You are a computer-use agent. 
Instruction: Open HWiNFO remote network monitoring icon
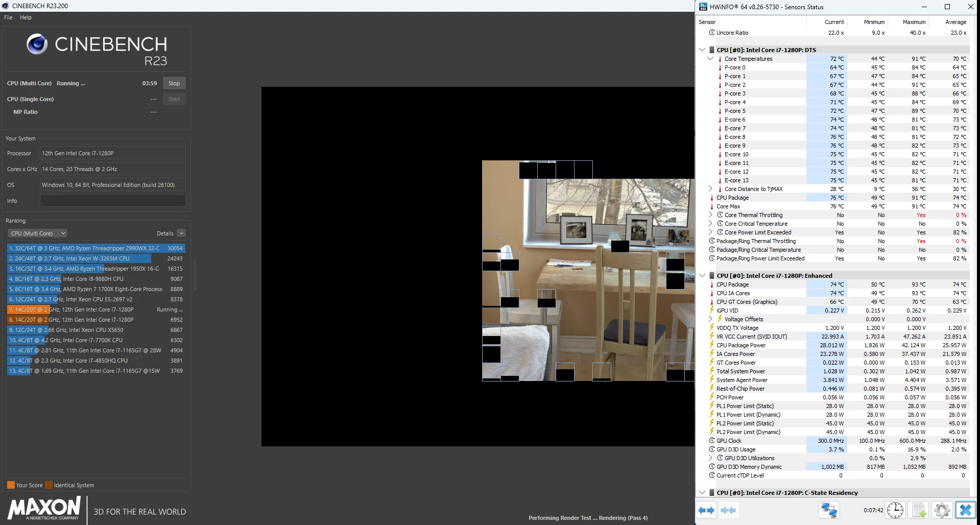click(829, 510)
